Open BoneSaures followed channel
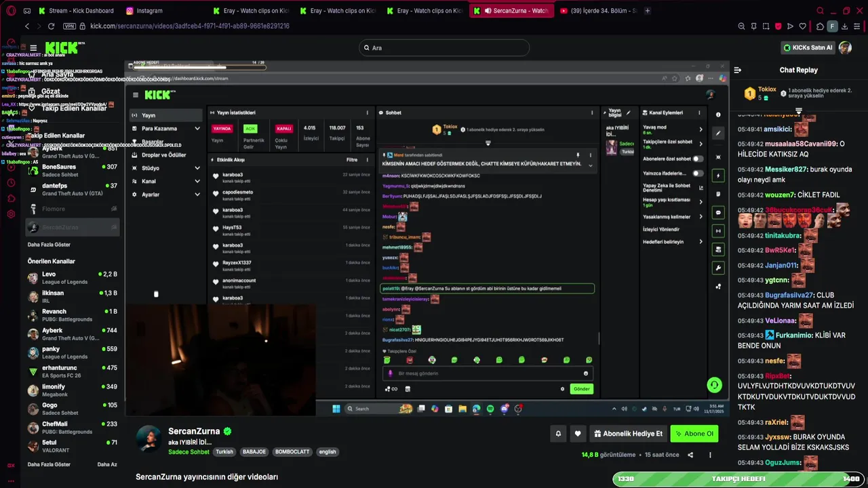The image size is (868, 488). (x=73, y=170)
